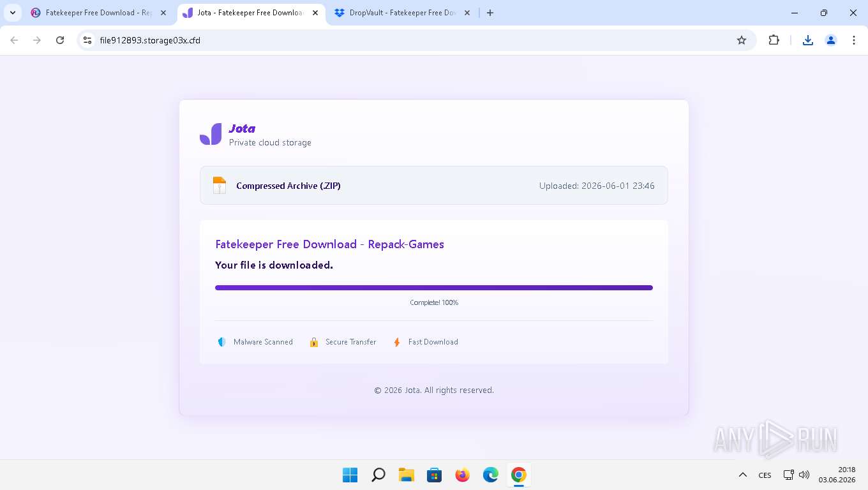868x490 pixels.
Task: Click the Fatekeeper Free Download - Repack-Games title
Action: click(x=329, y=244)
